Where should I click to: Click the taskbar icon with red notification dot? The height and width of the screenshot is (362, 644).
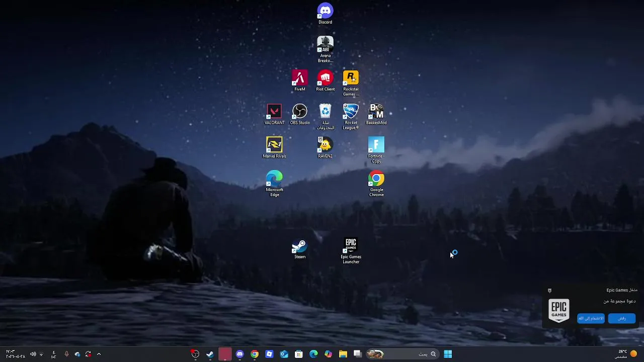[195, 354]
